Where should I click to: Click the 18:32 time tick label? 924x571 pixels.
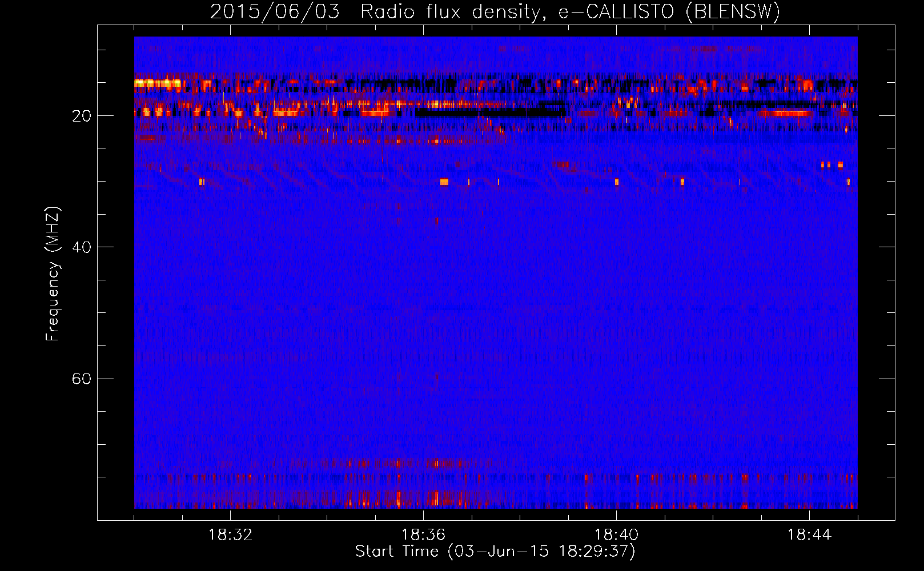pyautogui.click(x=230, y=535)
